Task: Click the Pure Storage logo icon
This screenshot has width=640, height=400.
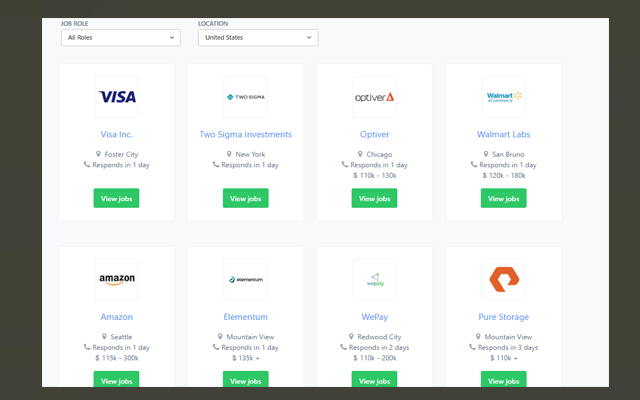Action: (503, 279)
